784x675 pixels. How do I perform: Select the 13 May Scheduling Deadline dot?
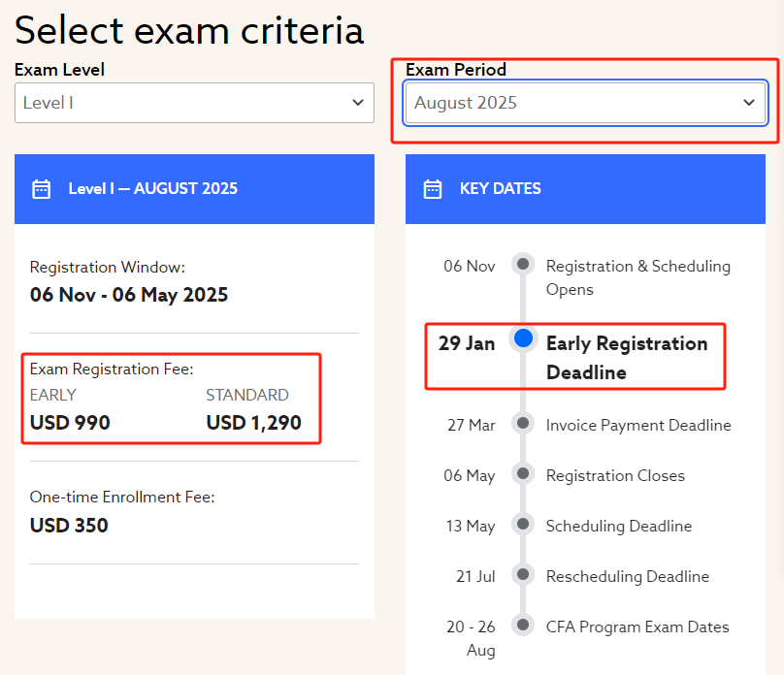click(x=523, y=524)
